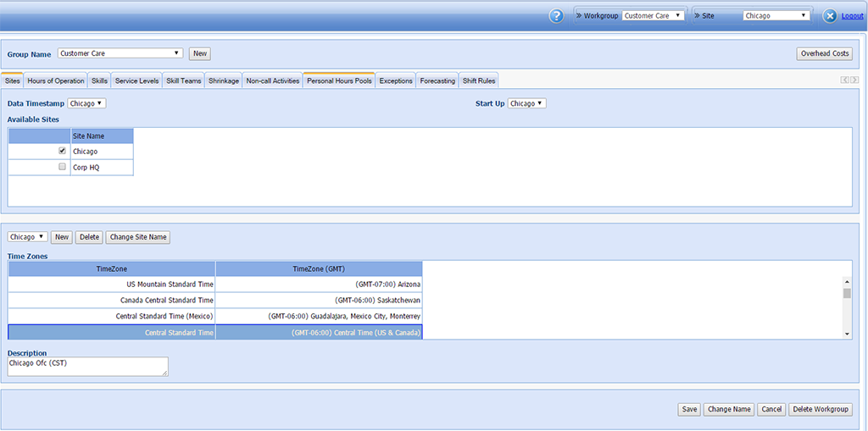Check the Corp HQ site checkbox
The image size is (868, 431).
pos(62,167)
